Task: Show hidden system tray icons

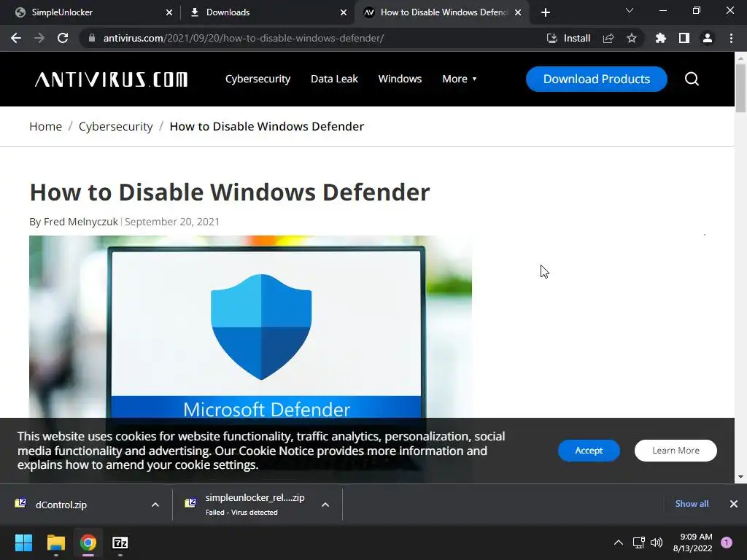Action: click(x=619, y=542)
